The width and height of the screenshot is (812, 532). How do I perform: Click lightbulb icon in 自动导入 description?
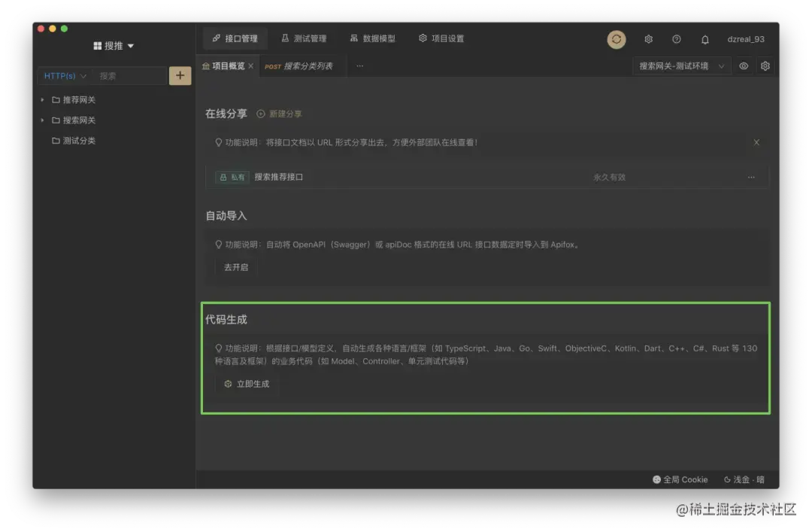[x=219, y=245]
